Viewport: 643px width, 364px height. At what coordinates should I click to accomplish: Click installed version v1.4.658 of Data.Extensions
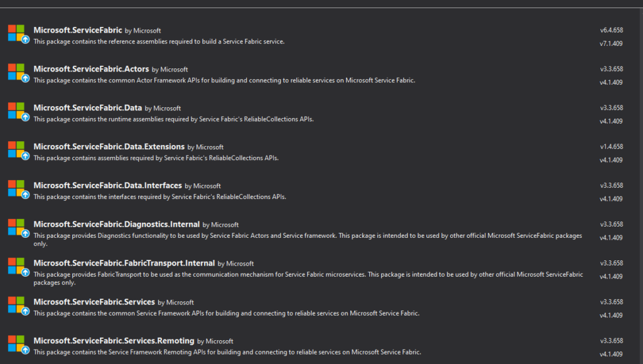click(611, 147)
